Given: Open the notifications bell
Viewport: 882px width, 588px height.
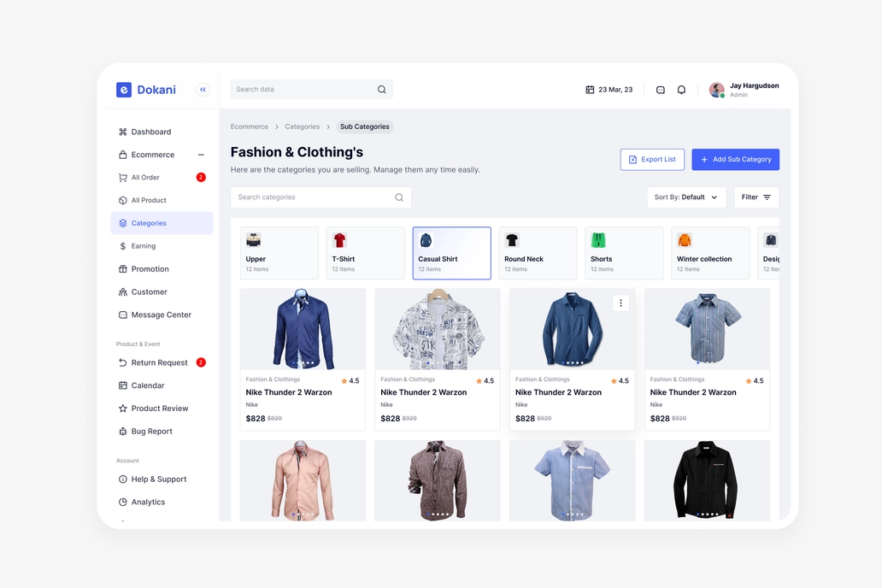Looking at the screenshot, I should click(681, 90).
